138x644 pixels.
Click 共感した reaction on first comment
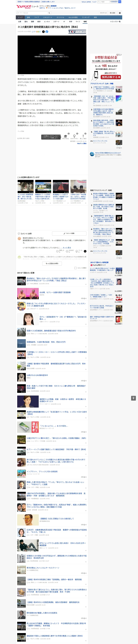click(60, 251)
